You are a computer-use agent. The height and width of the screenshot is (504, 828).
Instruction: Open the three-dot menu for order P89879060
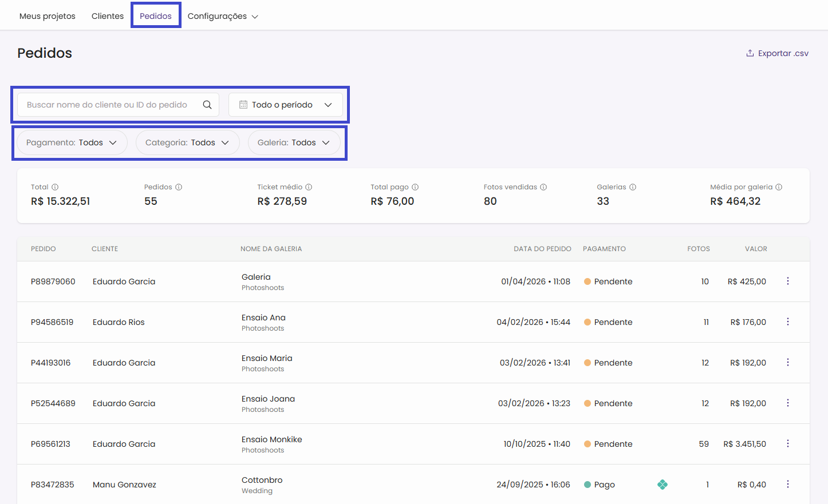tap(788, 281)
